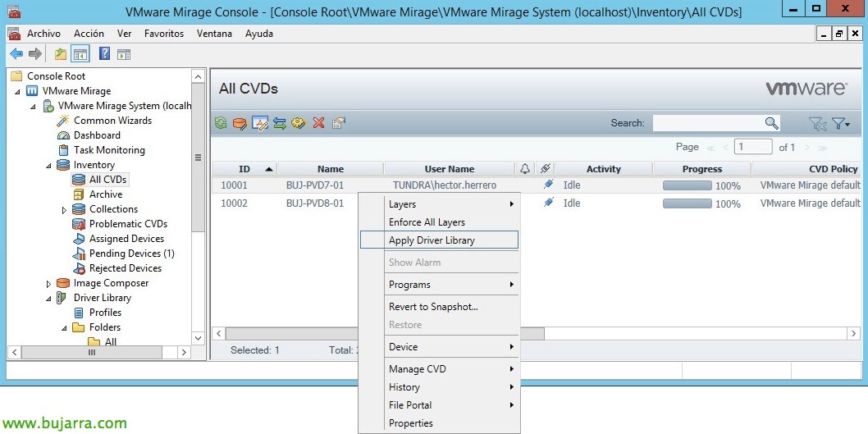
Task: Open the Archivo menu
Action: coord(43,34)
